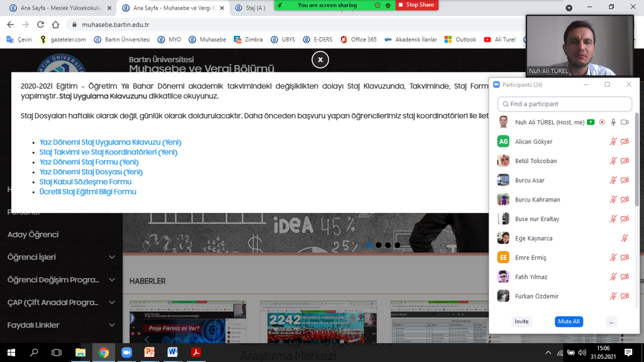Image resolution: width=644 pixels, height=362 pixels.
Task: Open Staj Kabul Sözleşme Formu link
Action: pyautogui.click(x=86, y=182)
